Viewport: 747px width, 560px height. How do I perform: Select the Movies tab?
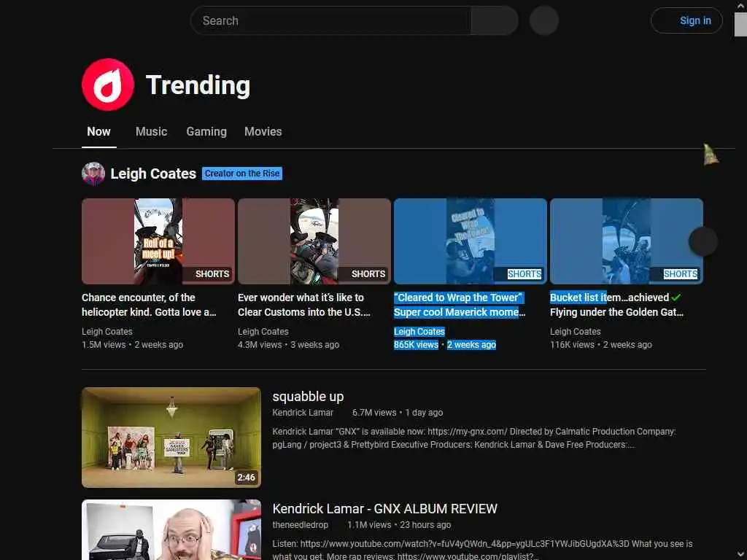pos(263,132)
